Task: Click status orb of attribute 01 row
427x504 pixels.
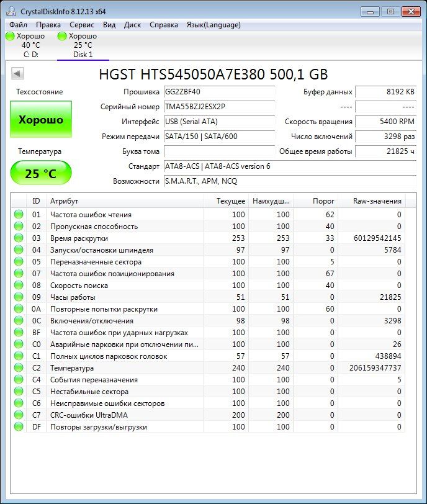Action: 19,214
